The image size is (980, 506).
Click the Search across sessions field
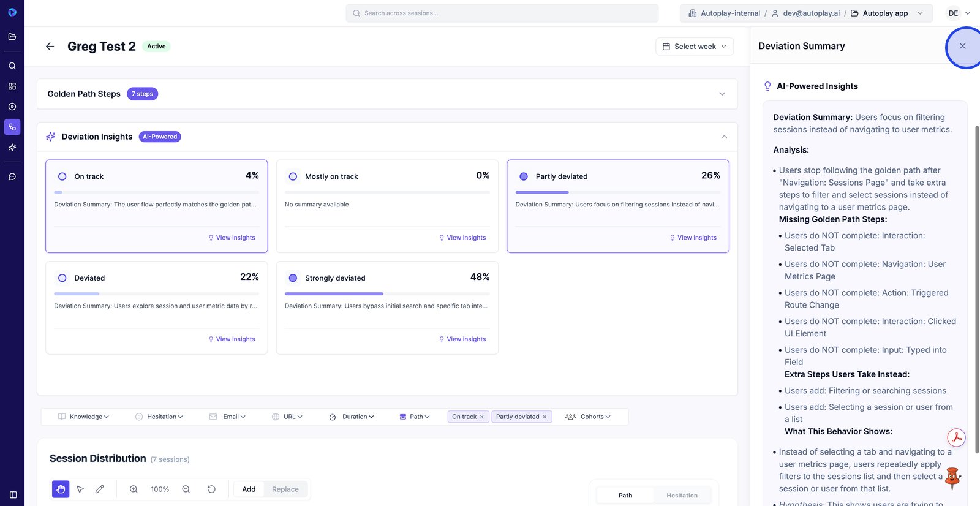point(502,13)
